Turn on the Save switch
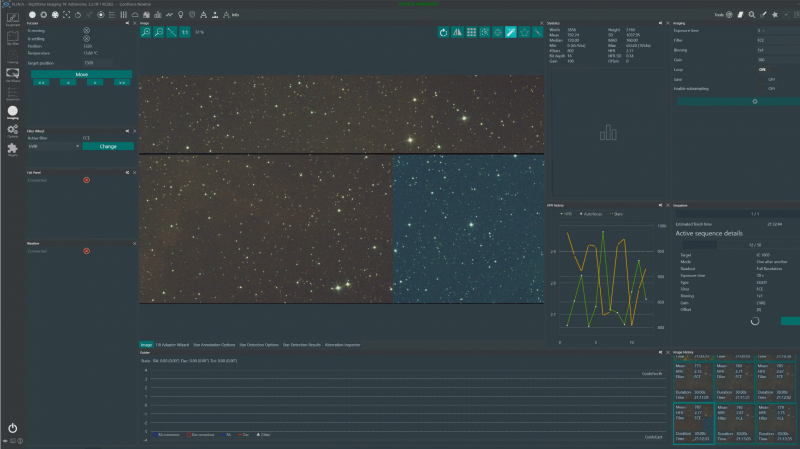 click(766, 79)
